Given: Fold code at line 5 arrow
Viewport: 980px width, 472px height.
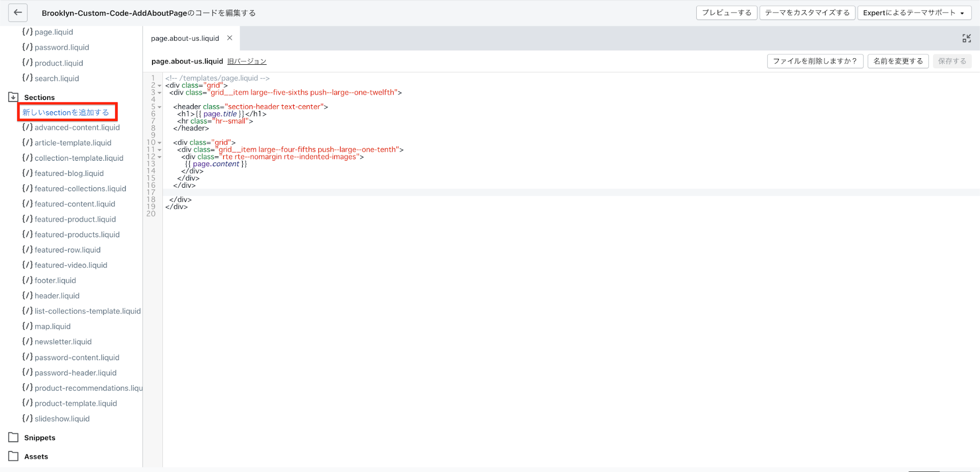Looking at the screenshot, I should point(159,107).
